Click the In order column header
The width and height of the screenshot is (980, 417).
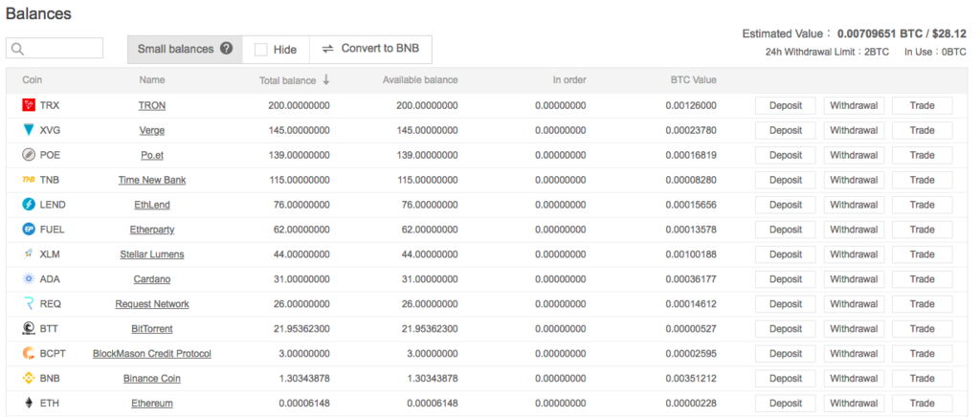coord(569,80)
